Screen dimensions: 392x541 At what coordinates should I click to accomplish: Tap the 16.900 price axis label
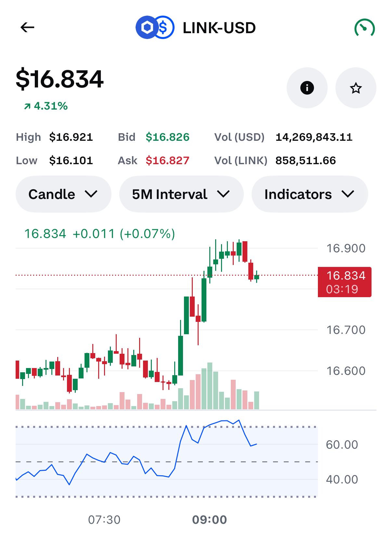346,248
